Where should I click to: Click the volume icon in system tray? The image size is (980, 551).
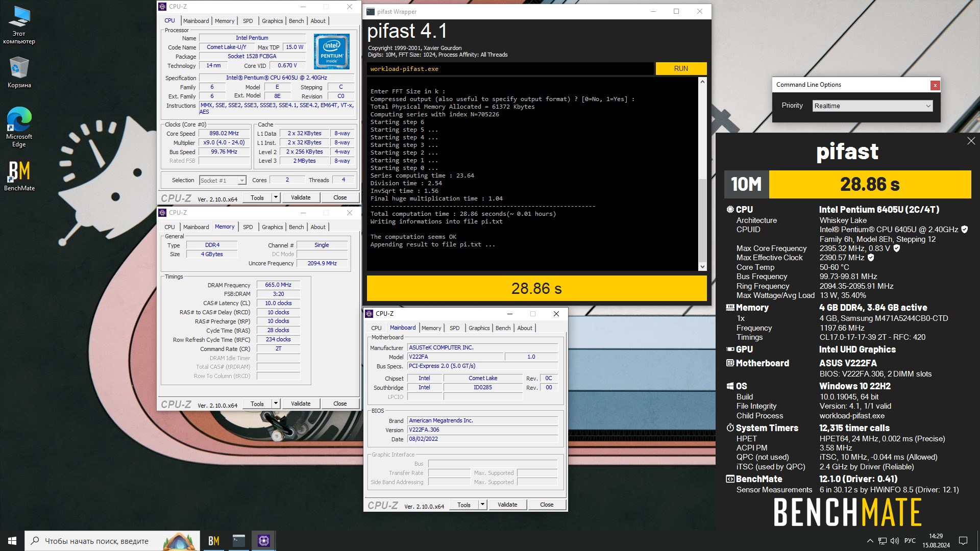[894, 541]
